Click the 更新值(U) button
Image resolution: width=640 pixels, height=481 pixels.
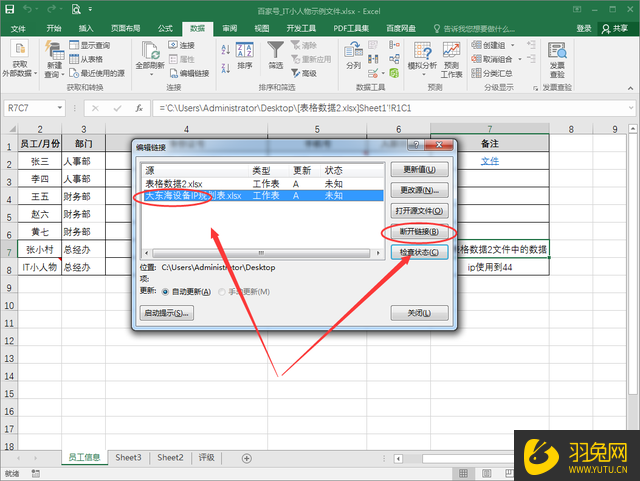tap(419, 169)
